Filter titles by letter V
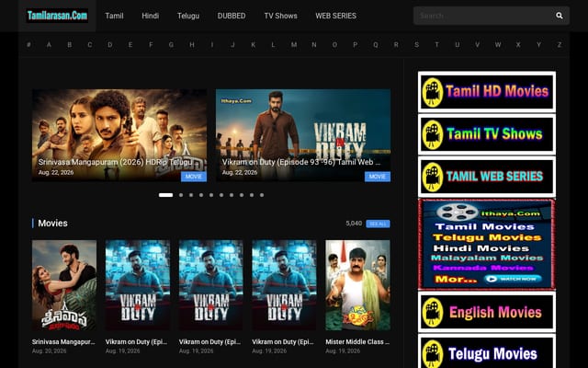The width and height of the screenshot is (588, 368). [x=478, y=45]
